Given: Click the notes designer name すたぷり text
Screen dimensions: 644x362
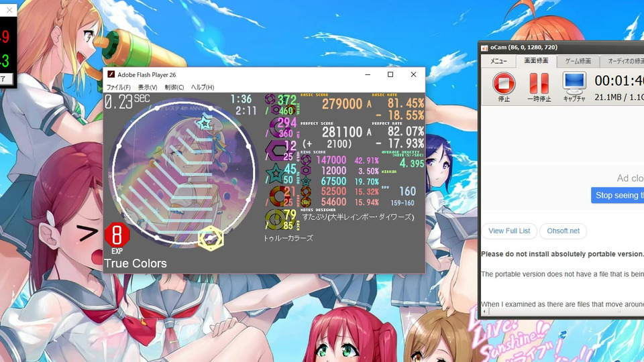Looking at the screenshot, I should (358, 217).
